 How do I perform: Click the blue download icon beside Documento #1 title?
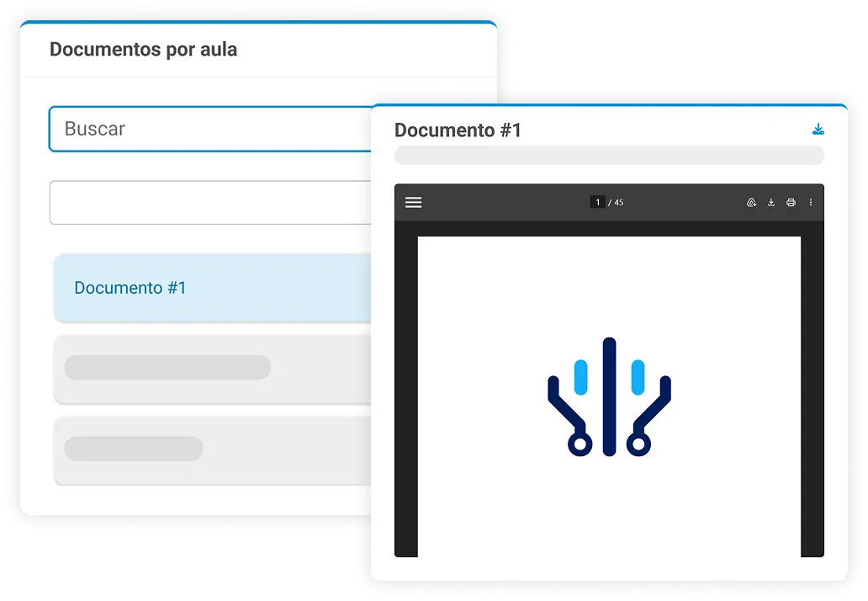click(x=818, y=129)
